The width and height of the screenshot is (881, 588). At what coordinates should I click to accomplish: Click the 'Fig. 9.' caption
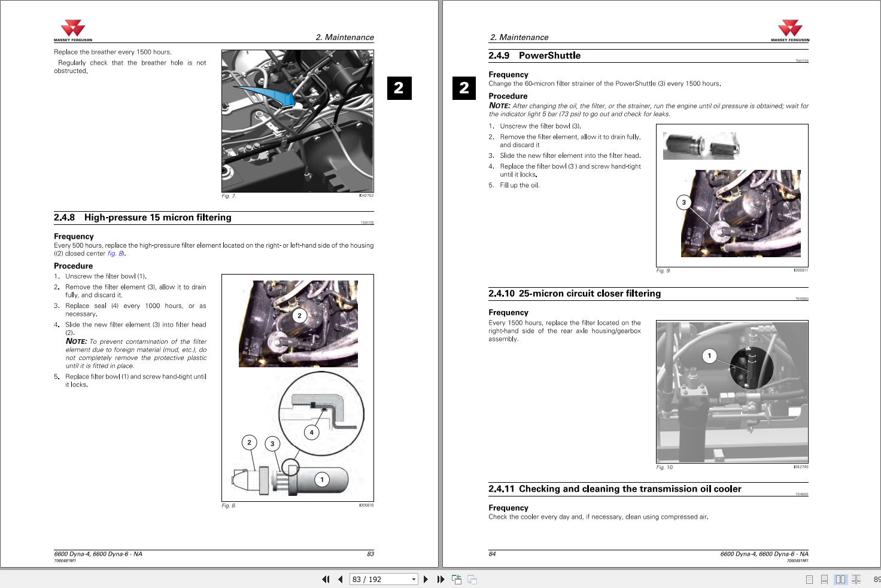pos(663,270)
